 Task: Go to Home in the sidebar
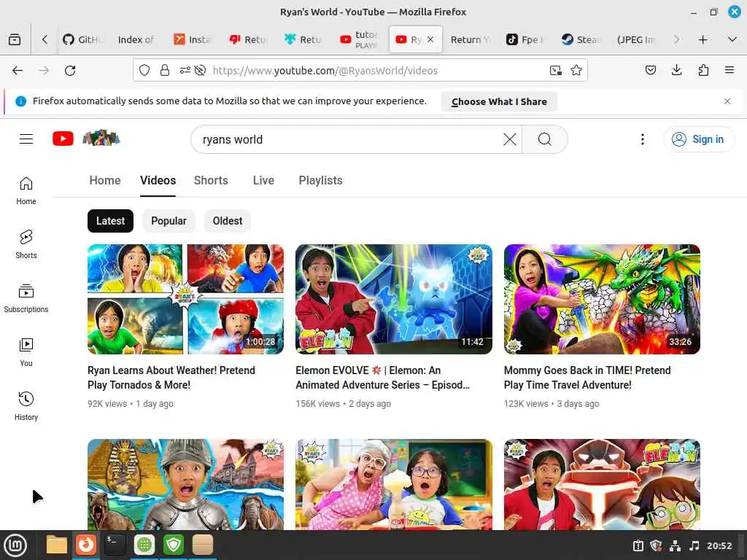pos(26,191)
